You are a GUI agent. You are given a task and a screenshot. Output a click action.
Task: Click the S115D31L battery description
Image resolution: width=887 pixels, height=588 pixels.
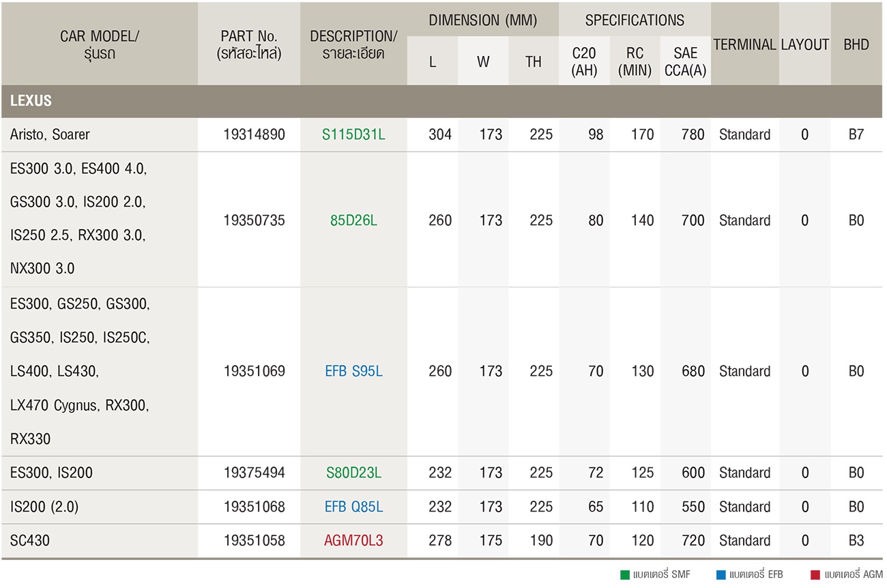[353, 135]
